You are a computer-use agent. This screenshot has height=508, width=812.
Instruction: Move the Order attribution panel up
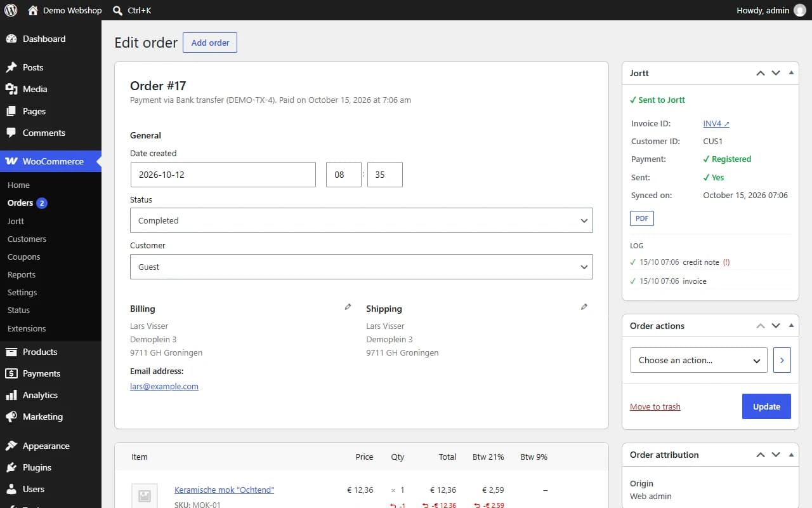point(761,455)
